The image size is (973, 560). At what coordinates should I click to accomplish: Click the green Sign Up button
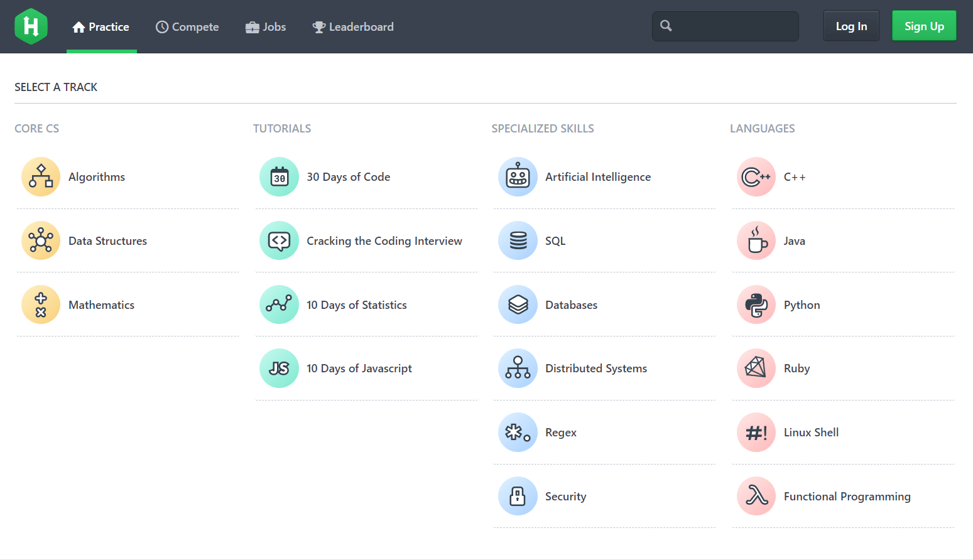click(924, 26)
